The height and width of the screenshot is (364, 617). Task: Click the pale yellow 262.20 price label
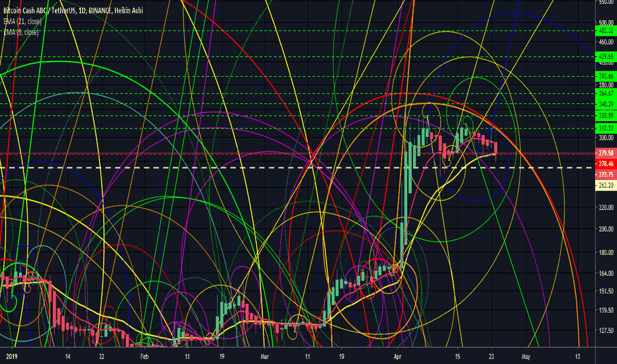606,185
